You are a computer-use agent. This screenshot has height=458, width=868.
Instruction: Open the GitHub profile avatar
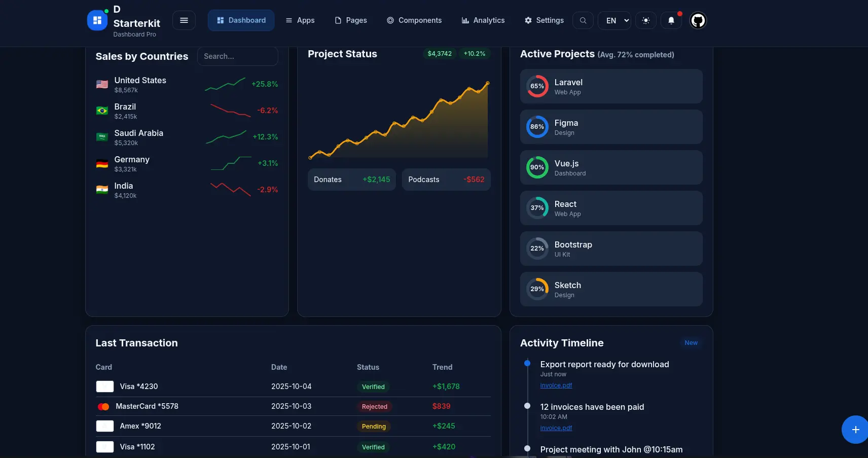(x=698, y=20)
